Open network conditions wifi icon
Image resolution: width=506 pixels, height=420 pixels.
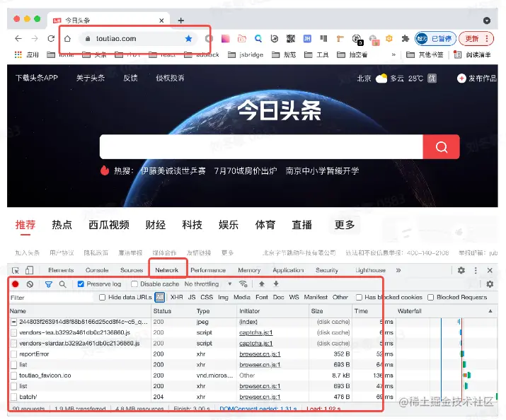click(x=243, y=284)
